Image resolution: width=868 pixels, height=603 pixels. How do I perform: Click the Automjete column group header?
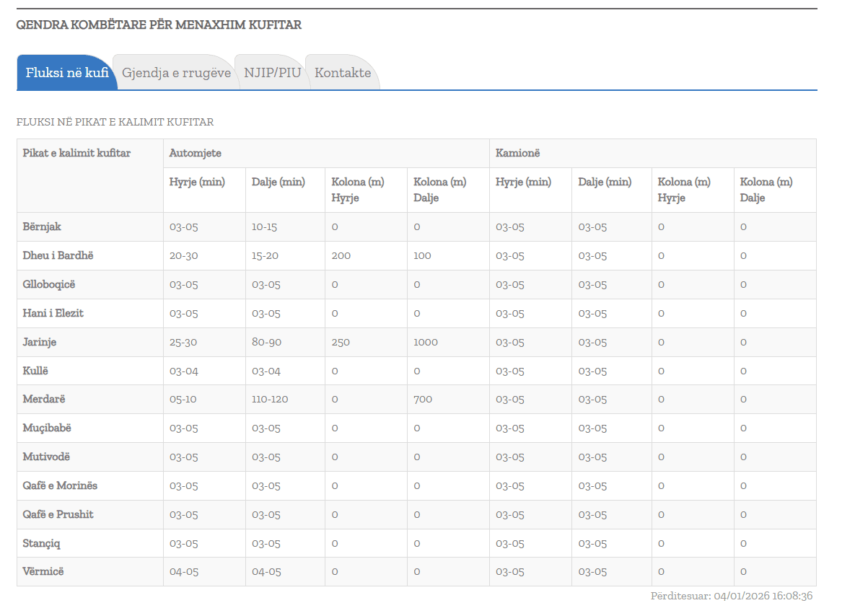coord(195,153)
